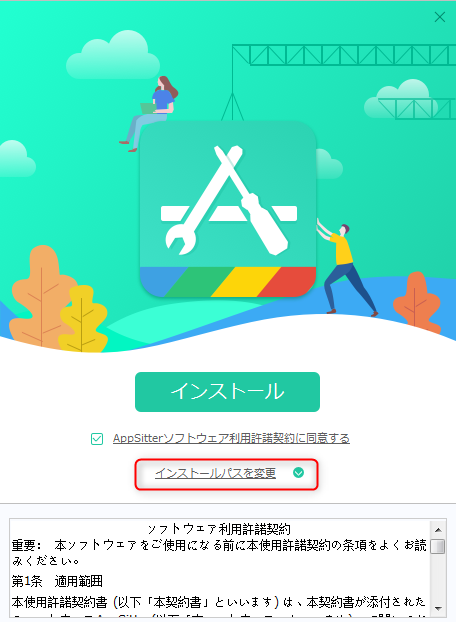Viewport: 456px width, 622px height.
Task: Click the yellow tree illustration
Action: coord(82,319)
